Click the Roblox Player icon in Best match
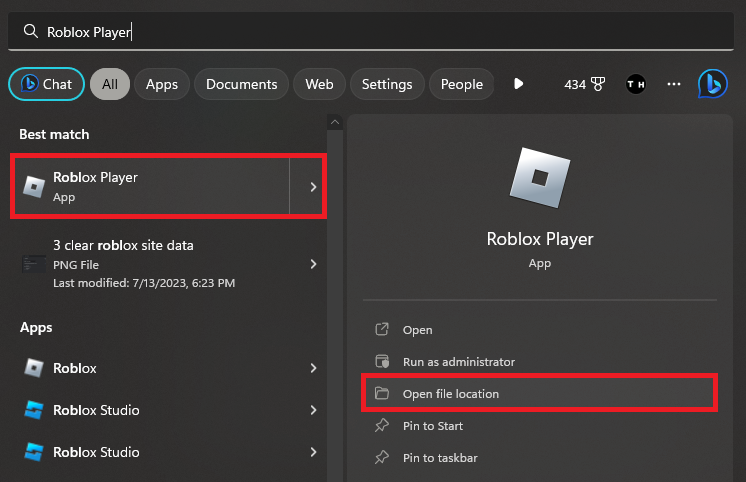 click(x=34, y=187)
